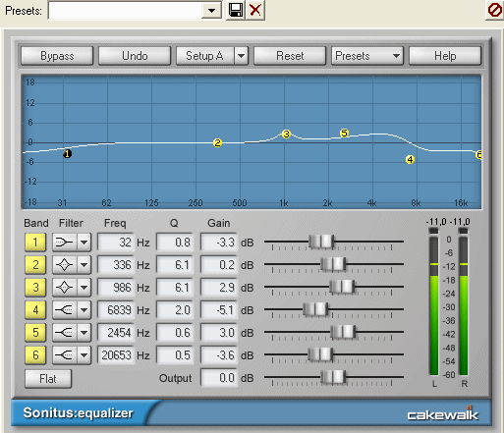This screenshot has width=504, height=433.
Task: Click band 4 high-shelf filter type icon
Action: click(x=65, y=310)
